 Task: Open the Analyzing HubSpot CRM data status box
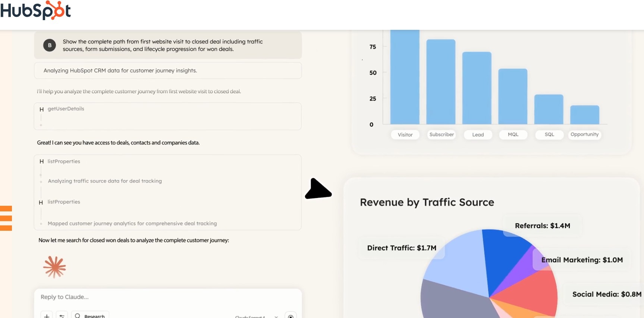[167, 70]
